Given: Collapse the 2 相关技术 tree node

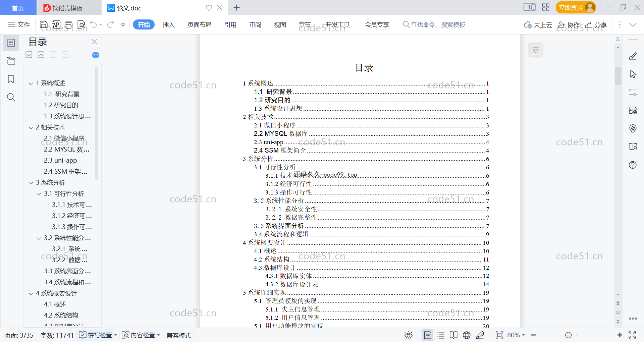Looking at the screenshot, I should (31, 127).
